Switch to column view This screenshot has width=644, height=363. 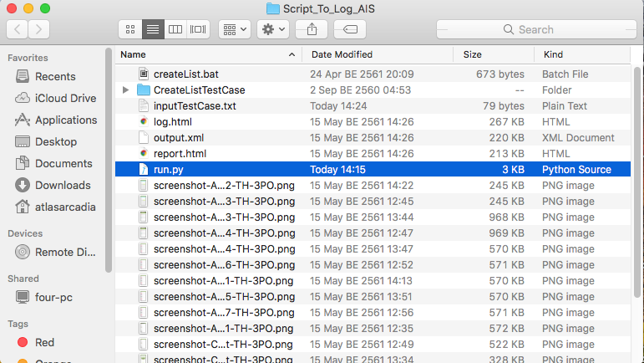(175, 29)
